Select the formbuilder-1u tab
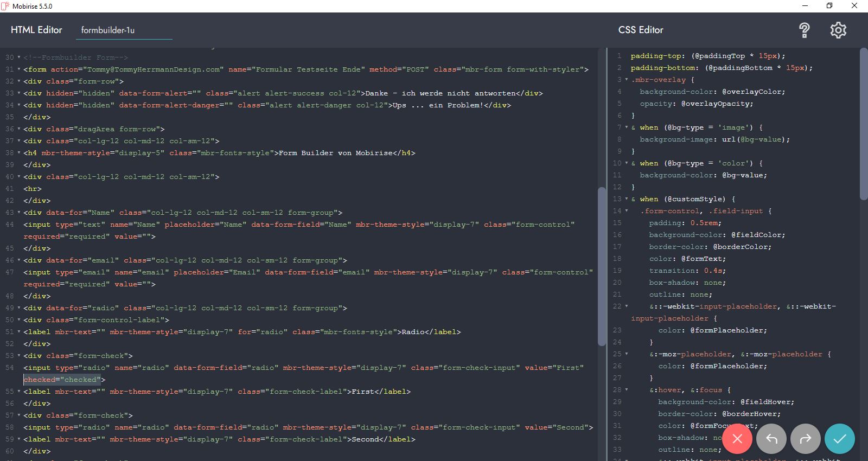This screenshot has width=868, height=461. (x=108, y=30)
